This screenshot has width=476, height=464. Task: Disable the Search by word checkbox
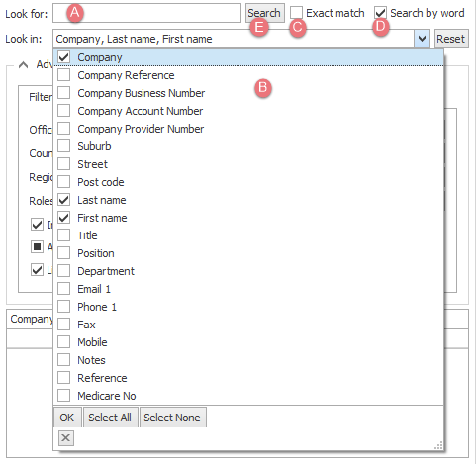click(380, 13)
